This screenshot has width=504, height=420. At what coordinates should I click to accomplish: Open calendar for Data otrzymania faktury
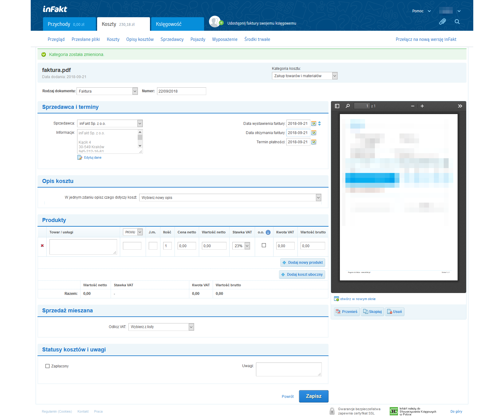click(x=314, y=133)
